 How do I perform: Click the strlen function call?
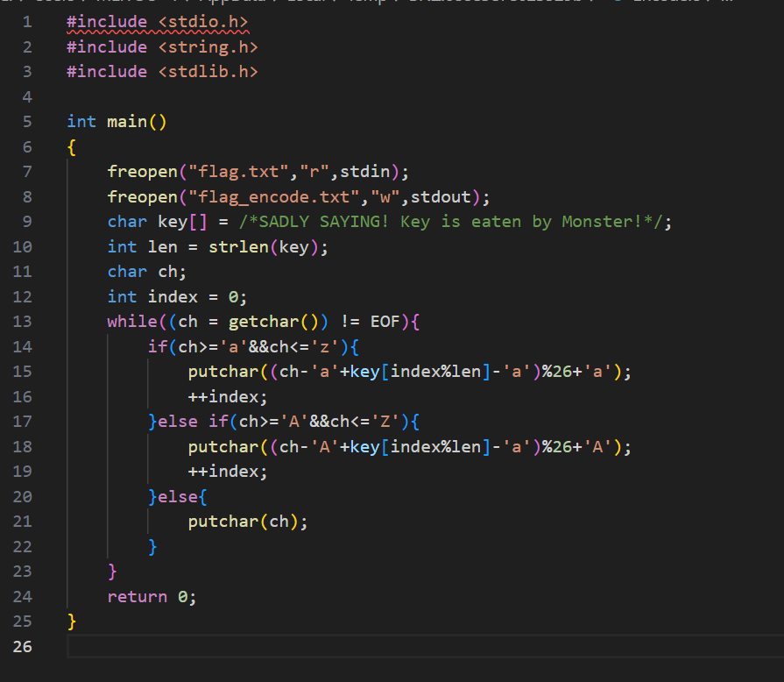coord(238,247)
